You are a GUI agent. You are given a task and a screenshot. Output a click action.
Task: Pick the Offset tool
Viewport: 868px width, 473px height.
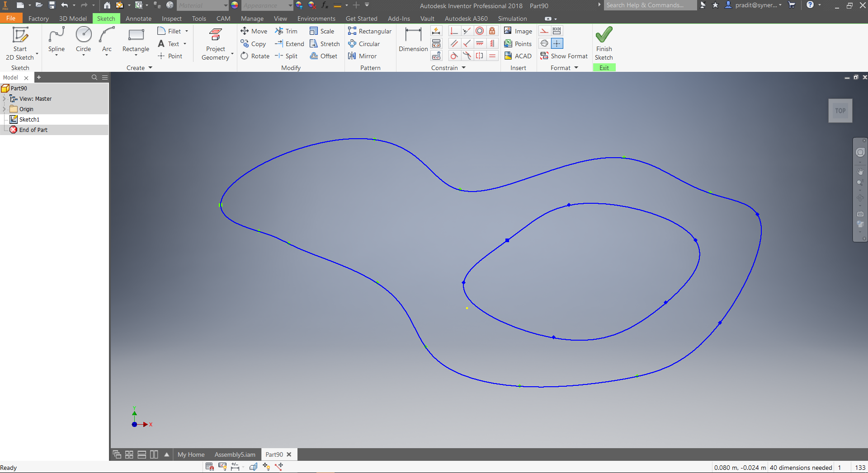tap(324, 56)
